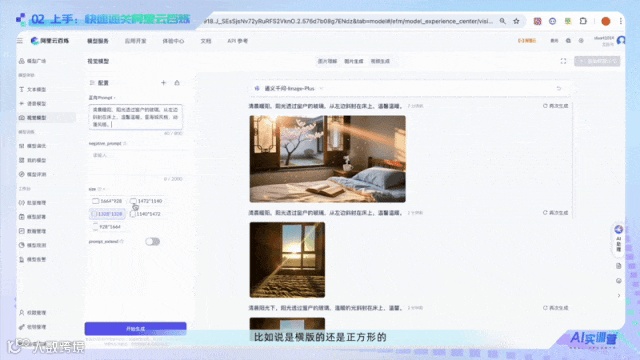Open 文档 in top navigation

click(x=206, y=41)
